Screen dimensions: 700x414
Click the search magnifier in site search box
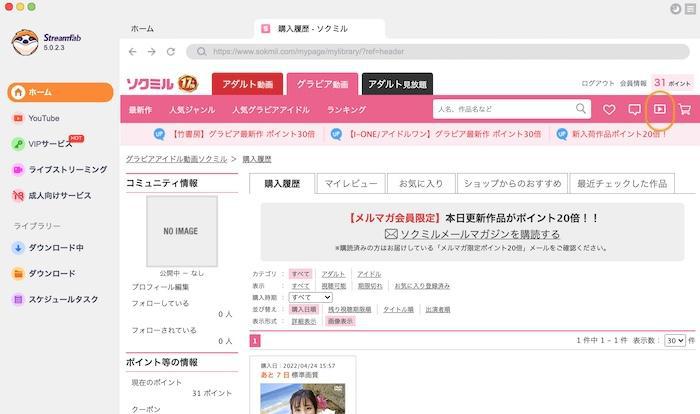click(x=581, y=109)
